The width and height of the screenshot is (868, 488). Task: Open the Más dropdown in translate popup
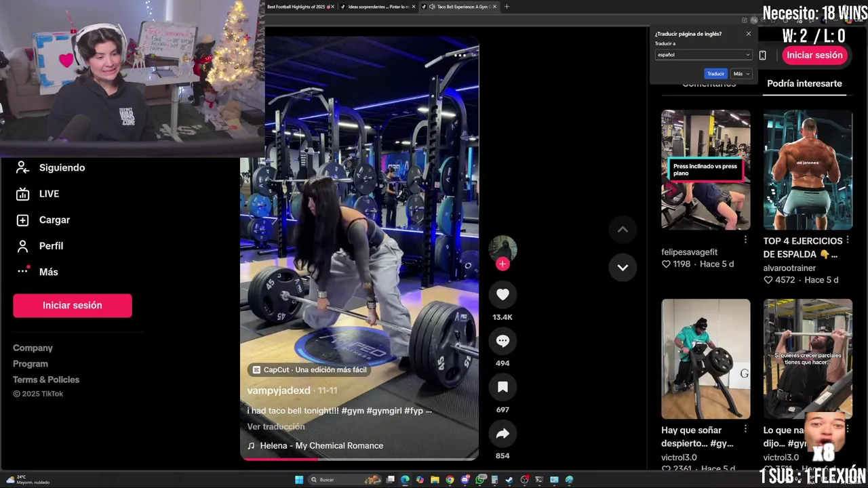[x=741, y=74]
